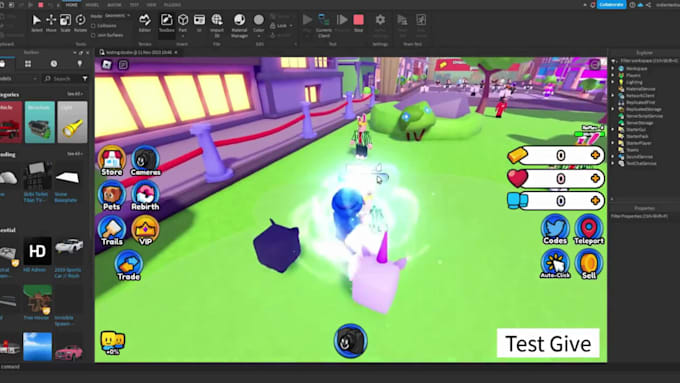Switch to the PLUGINS ribbon tab
Screen dimensions: 680x383
(x=173, y=5)
